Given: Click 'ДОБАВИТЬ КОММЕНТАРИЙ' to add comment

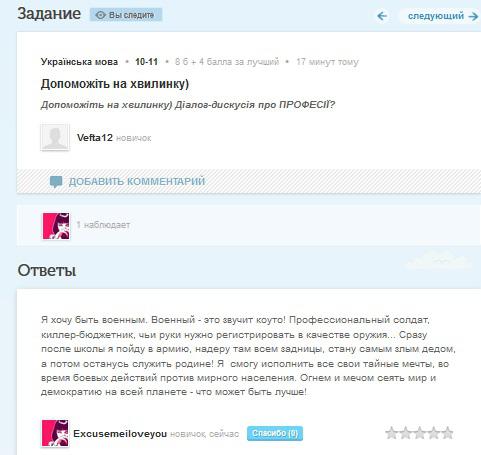Looking at the screenshot, I should click(137, 181).
